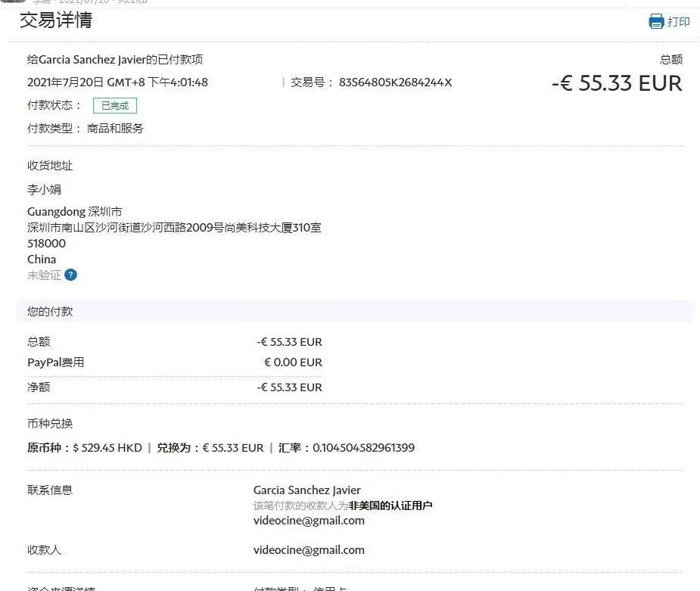
Task: Click the large -€ 55.33 EUR total
Action: click(616, 83)
